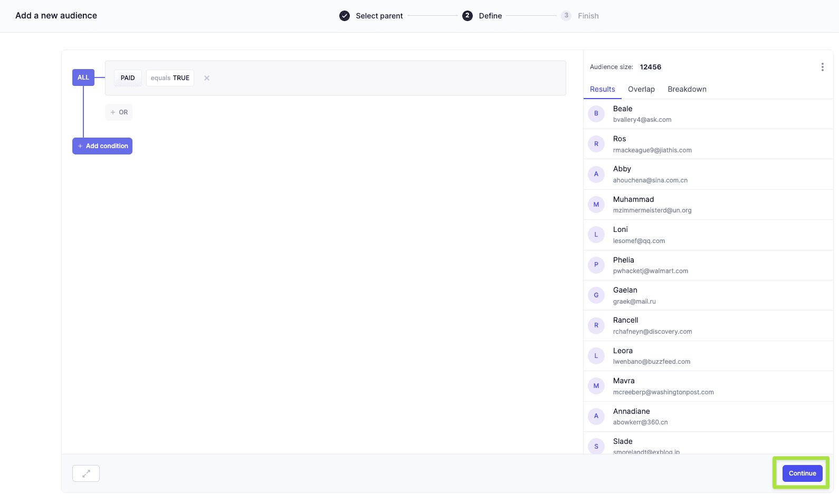Toggle the ALL condition group operator
The height and width of the screenshot is (504, 839).
point(83,77)
